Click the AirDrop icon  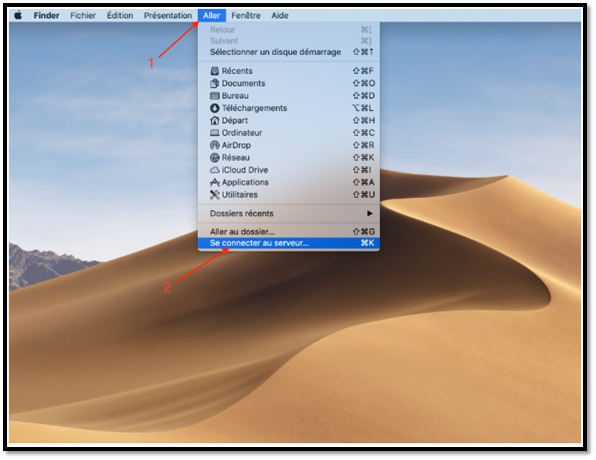215,145
